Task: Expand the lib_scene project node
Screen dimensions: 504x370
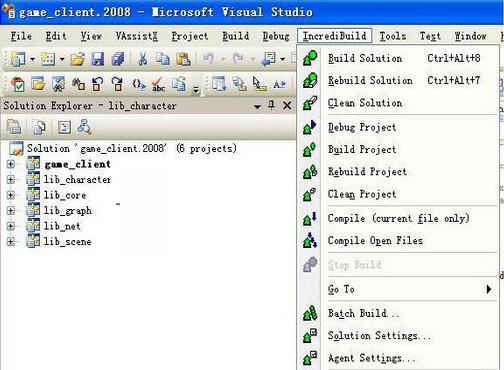Action: pyautogui.click(x=11, y=242)
